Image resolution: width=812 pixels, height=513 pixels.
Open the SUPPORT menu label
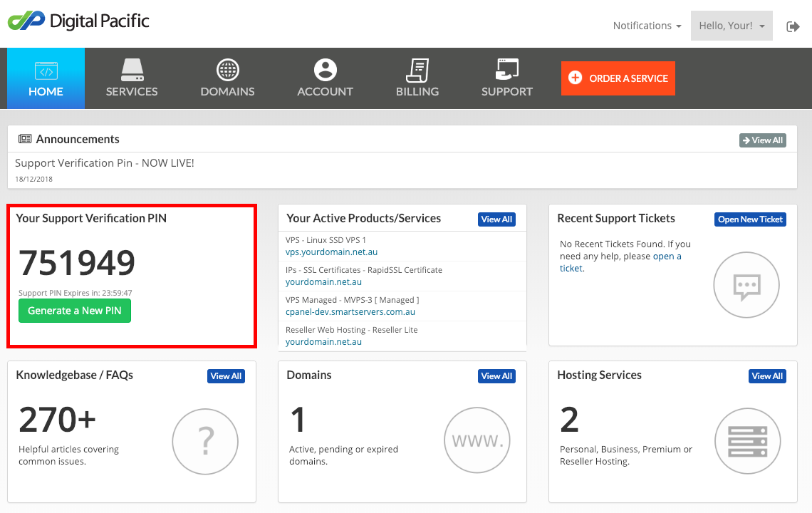click(x=507, y=92)
